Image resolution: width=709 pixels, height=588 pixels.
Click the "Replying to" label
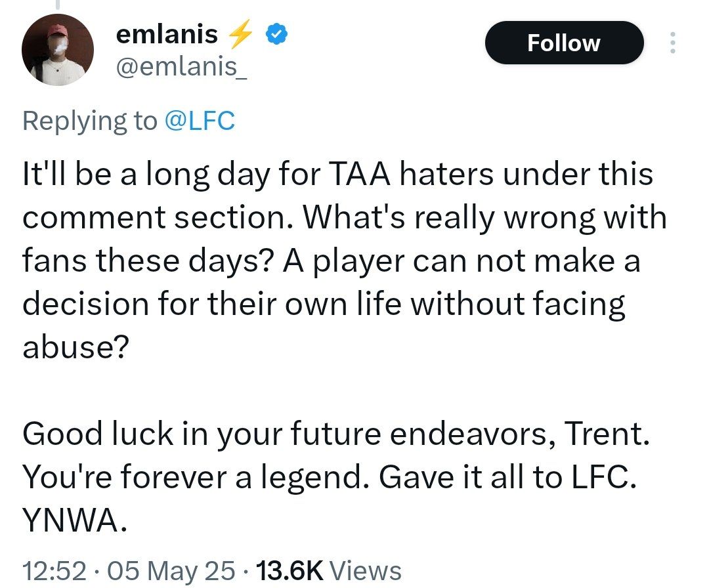tap(90, 121)
